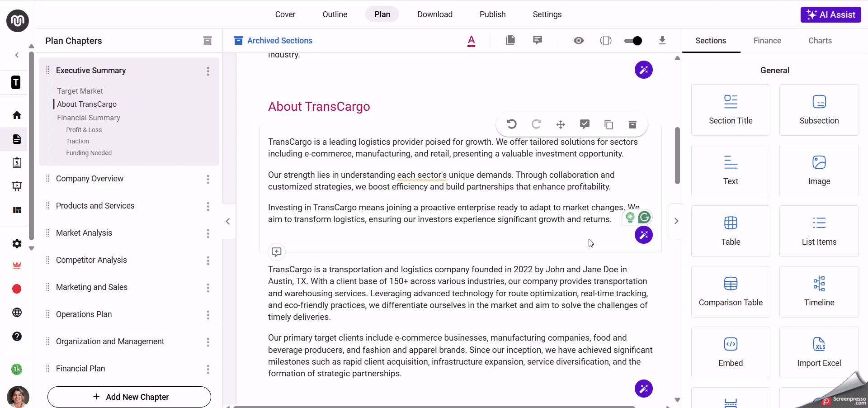Collapse the left chapters panel chevron
868x408 pixels.
228,221
